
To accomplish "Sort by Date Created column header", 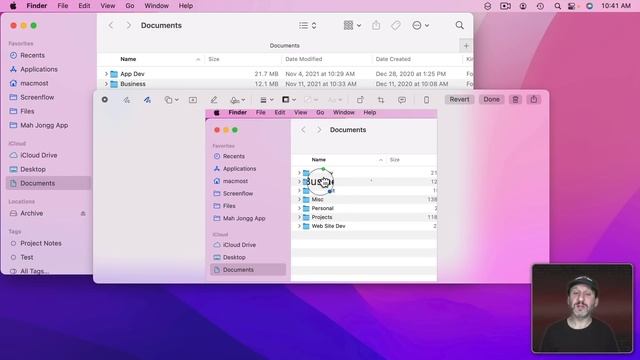I will 393,59.
